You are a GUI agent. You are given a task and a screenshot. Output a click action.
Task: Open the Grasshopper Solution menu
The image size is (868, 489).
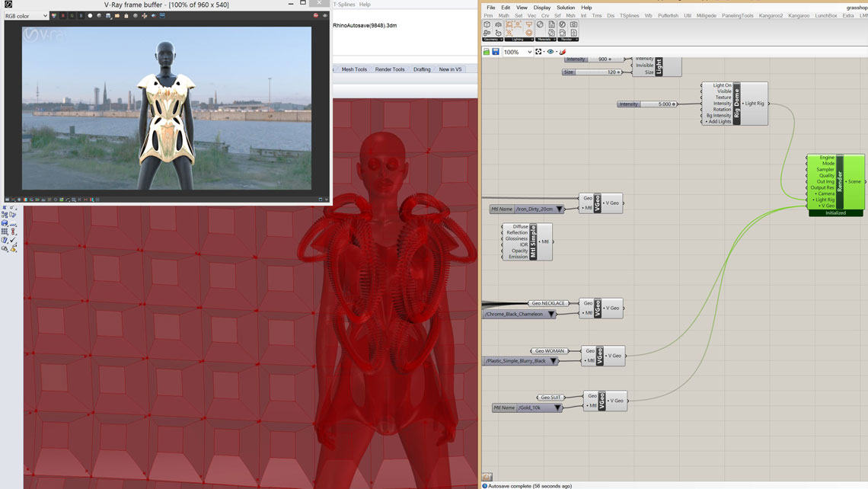click(x=566, y=8)
